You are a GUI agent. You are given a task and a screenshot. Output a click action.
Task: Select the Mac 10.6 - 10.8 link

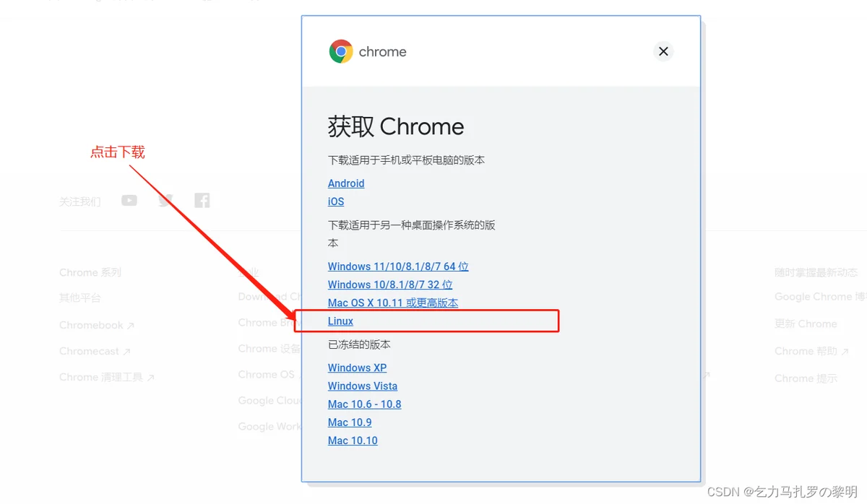[x=364, y=404]
